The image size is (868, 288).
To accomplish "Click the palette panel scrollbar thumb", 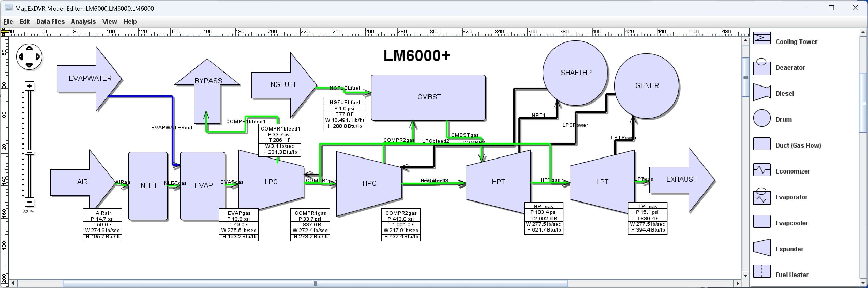I will coord(863,102).
